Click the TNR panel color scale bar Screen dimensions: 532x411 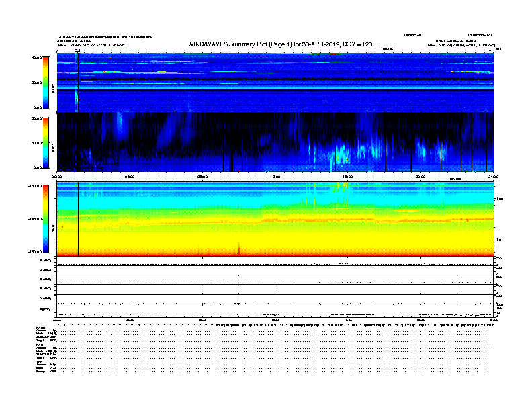coord(46,219)
